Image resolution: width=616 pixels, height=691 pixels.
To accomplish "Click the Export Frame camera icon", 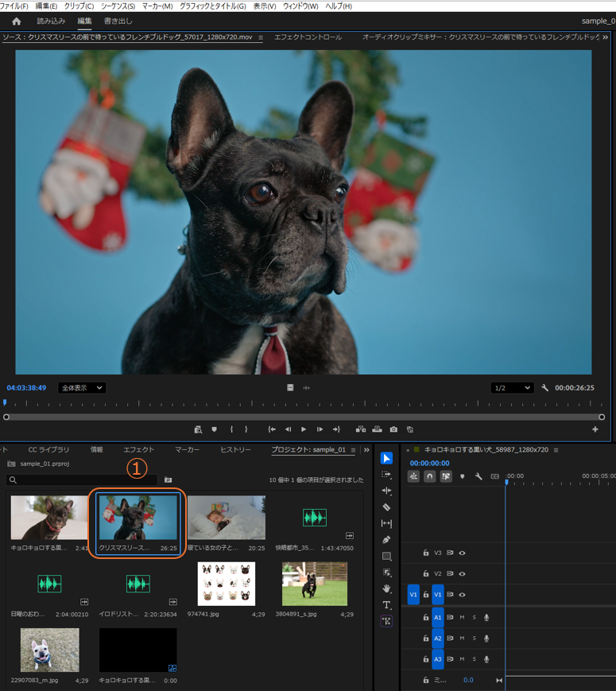I will [x=393, y=429].
